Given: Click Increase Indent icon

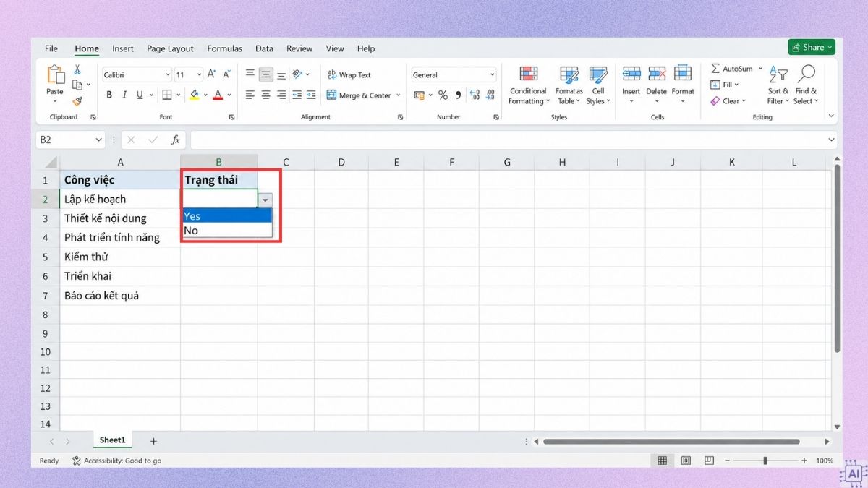Looking at the screenshot, I should click(x=311, y=95).
